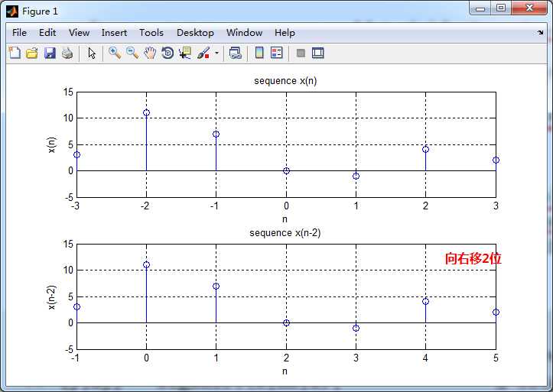Open the Desktop menu
553x392 pixels.
pyautogui.click(x=195, y=33)
